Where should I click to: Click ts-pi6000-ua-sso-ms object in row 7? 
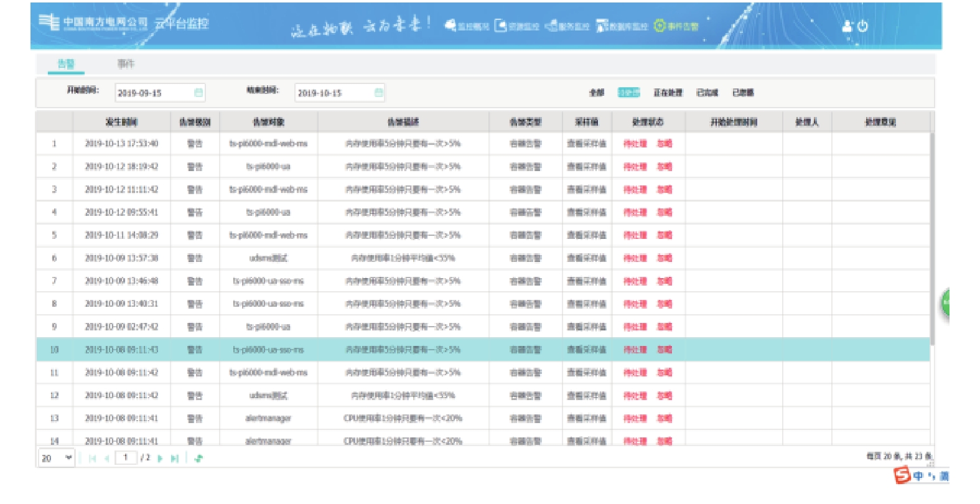pyautogui.click(x=268, y=281)
